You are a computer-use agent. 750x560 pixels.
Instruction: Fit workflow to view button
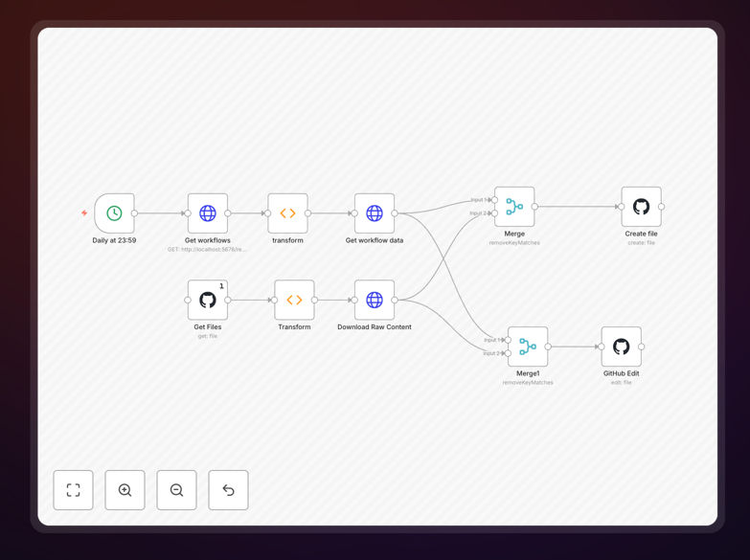tap(73, 490)
